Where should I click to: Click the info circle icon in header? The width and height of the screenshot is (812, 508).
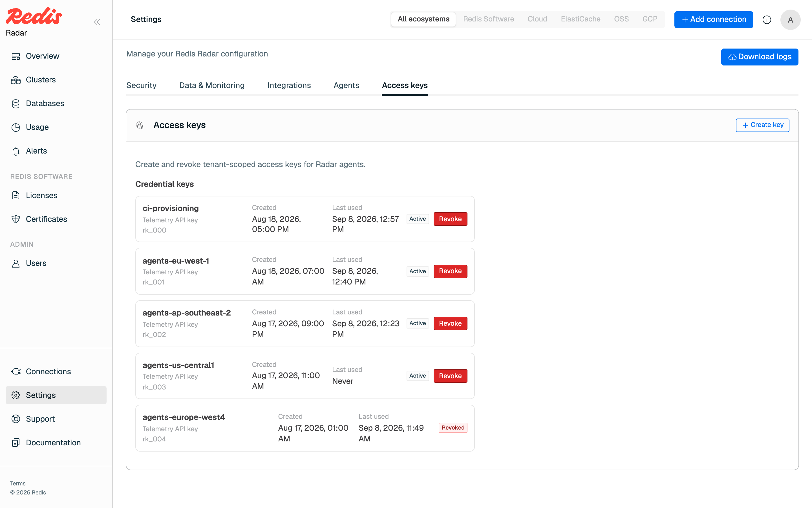(x=767, y=20)
